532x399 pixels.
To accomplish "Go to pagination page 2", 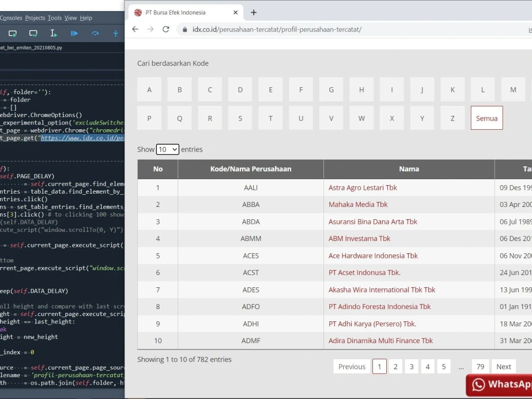I will point(395,367).
